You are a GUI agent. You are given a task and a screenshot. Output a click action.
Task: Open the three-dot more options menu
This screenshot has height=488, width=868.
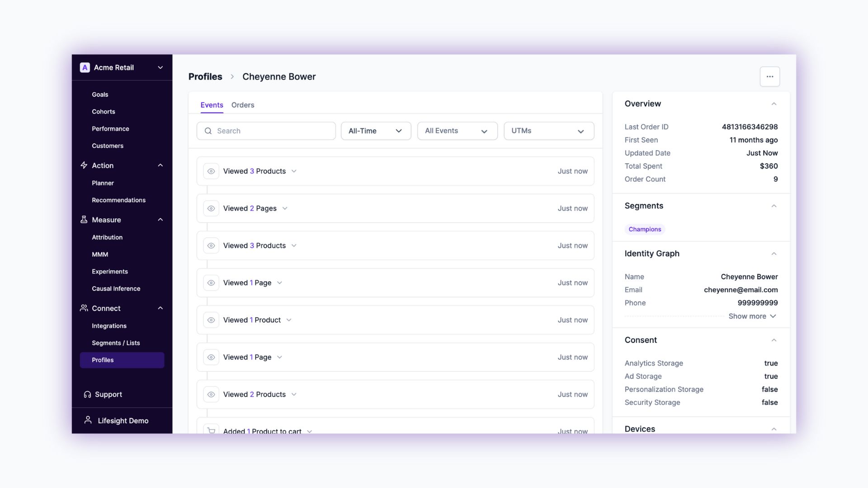(769, 76)
